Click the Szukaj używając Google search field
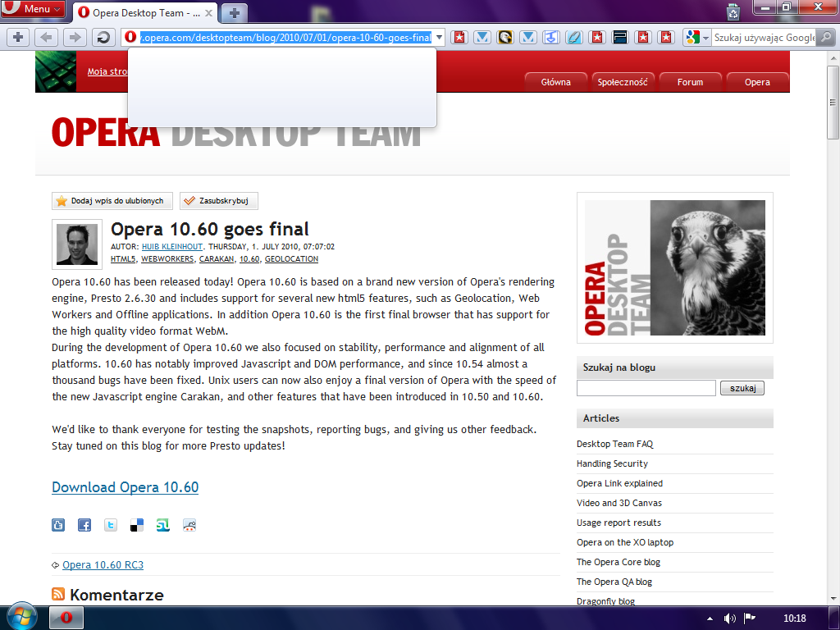The image size is (840, 630). [x=764, y=38]
